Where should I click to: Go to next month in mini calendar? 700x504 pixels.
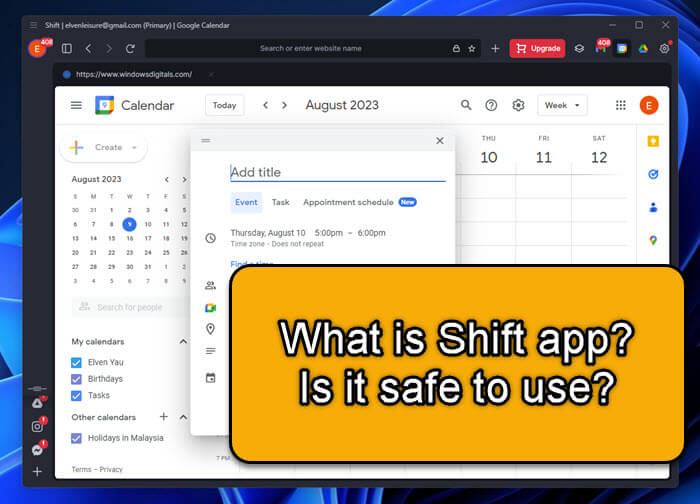coord(184,179)
